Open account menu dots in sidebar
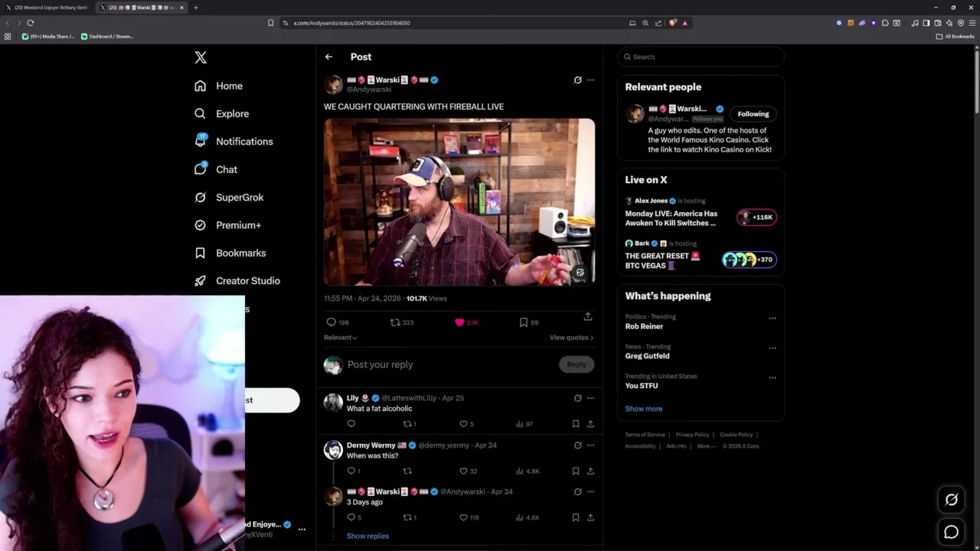 tap(302, 529)
